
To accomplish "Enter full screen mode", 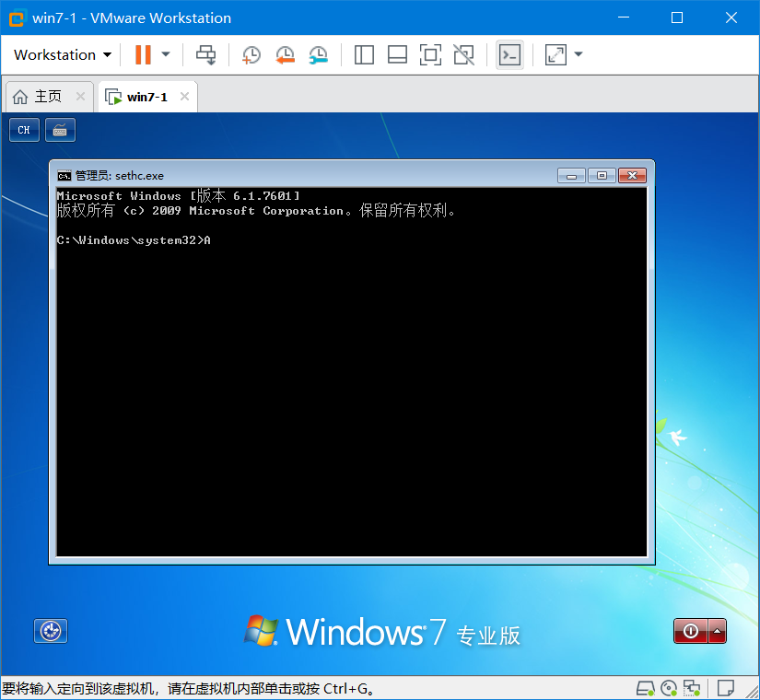I will point(430,54).
